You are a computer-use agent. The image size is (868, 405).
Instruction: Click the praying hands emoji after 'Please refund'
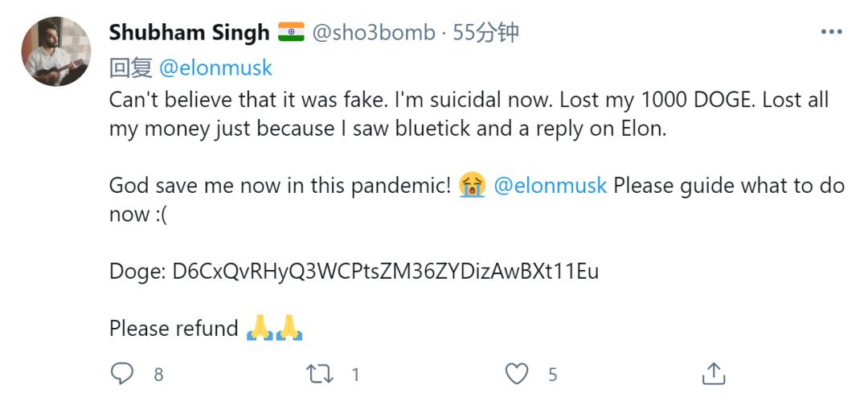[x=274, y=329]
